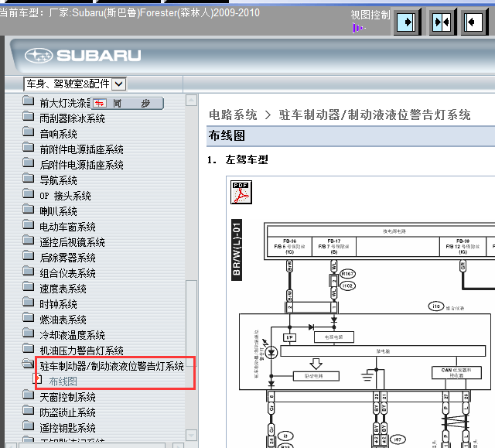Select the 速度表系统 tree item

(63, 289)
